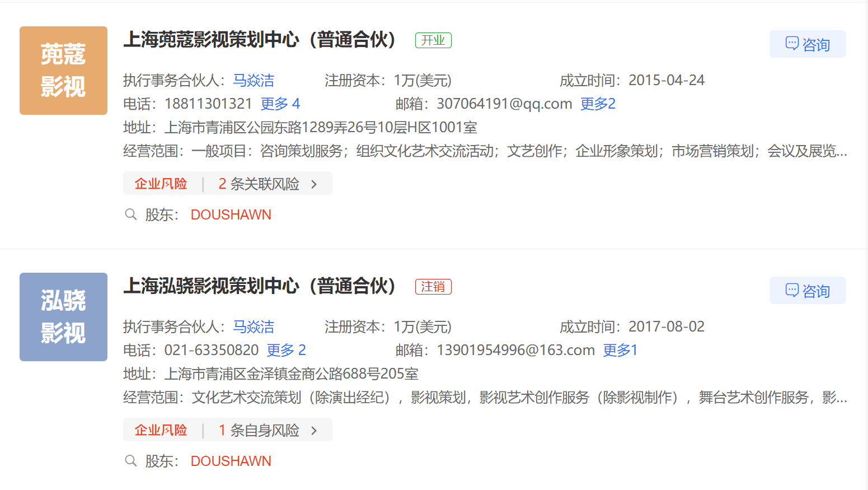This screenshot has width=868, height=490.
Task: Click the 注销 status tag
Action: [433, 287]
